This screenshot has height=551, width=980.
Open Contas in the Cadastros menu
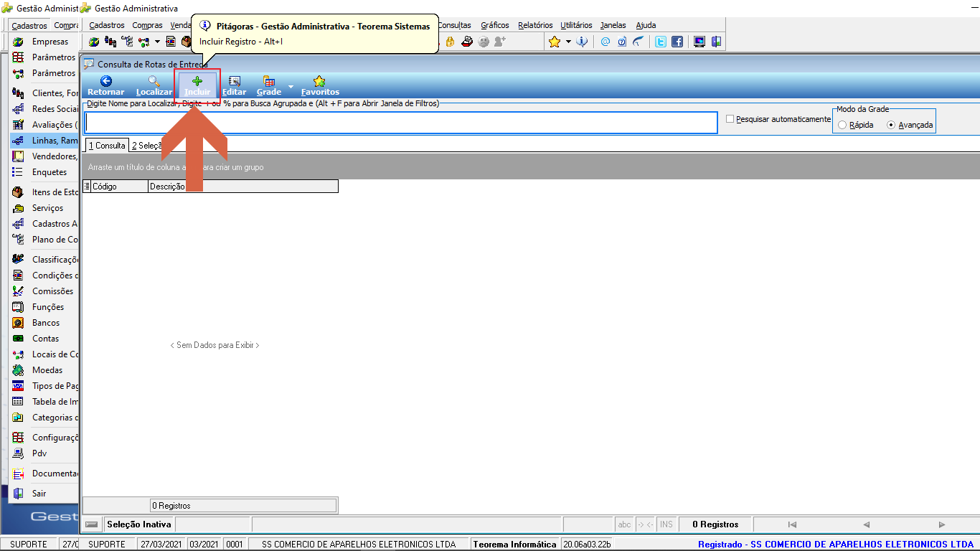(44, 339)
